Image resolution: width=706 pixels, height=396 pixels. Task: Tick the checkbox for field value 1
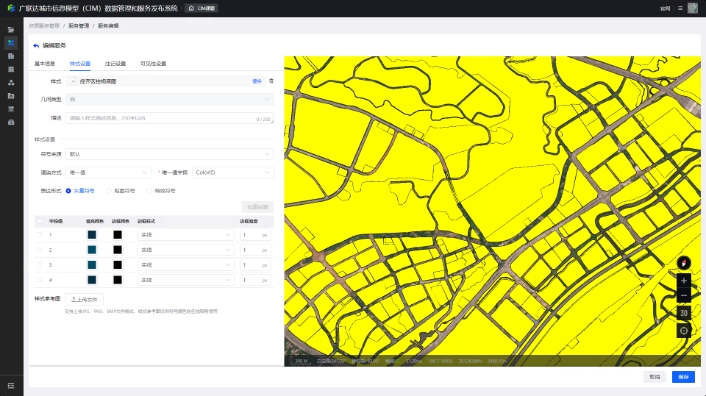click(40, 234)
